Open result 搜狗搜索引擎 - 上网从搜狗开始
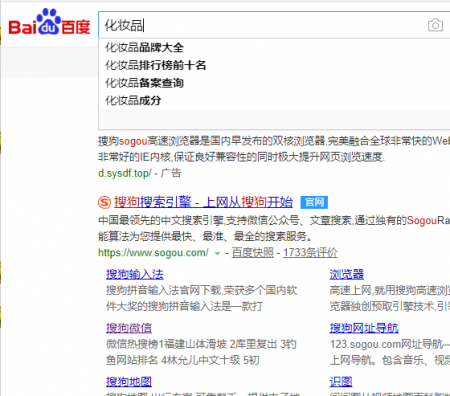 203,202
